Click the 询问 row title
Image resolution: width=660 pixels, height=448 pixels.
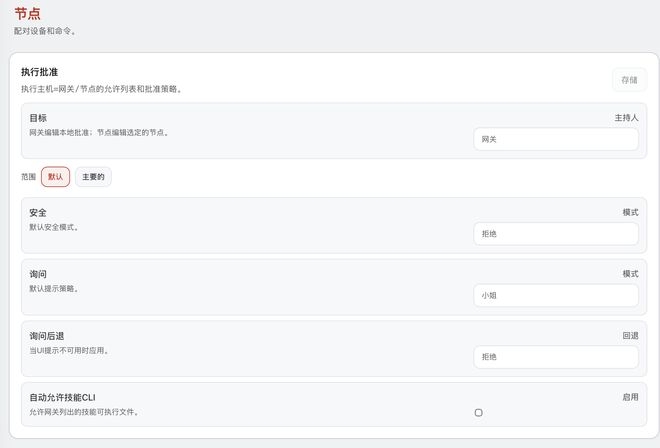(38, 274)
